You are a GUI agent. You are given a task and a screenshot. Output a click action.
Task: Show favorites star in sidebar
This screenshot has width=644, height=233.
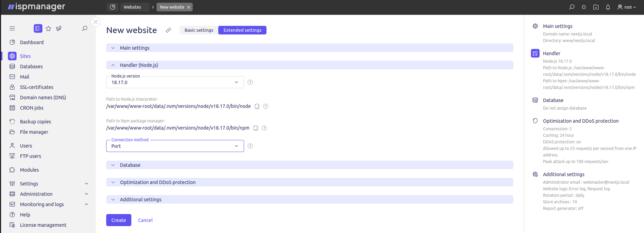tap(49, 29)
